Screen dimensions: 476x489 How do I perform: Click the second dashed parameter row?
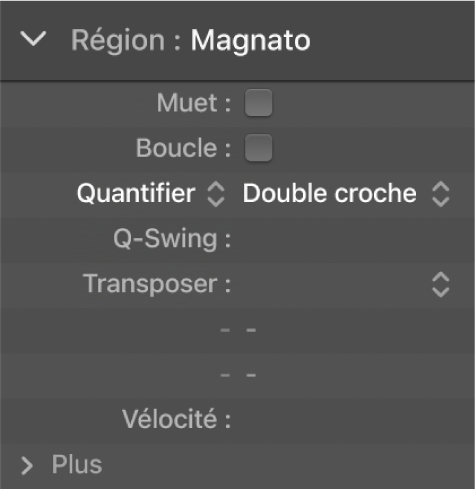tap(238, 375)
